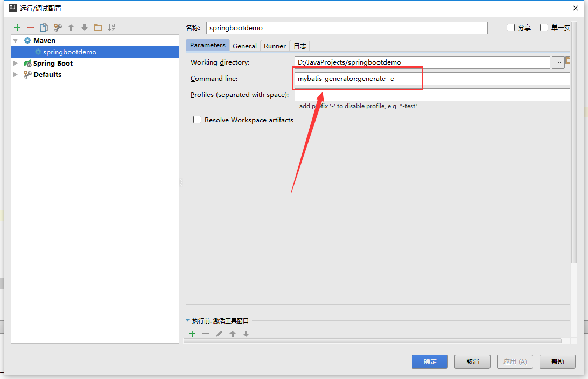Open the Runner tab
The height and width of the screenshot is (379, 588).
pos(275,46)
